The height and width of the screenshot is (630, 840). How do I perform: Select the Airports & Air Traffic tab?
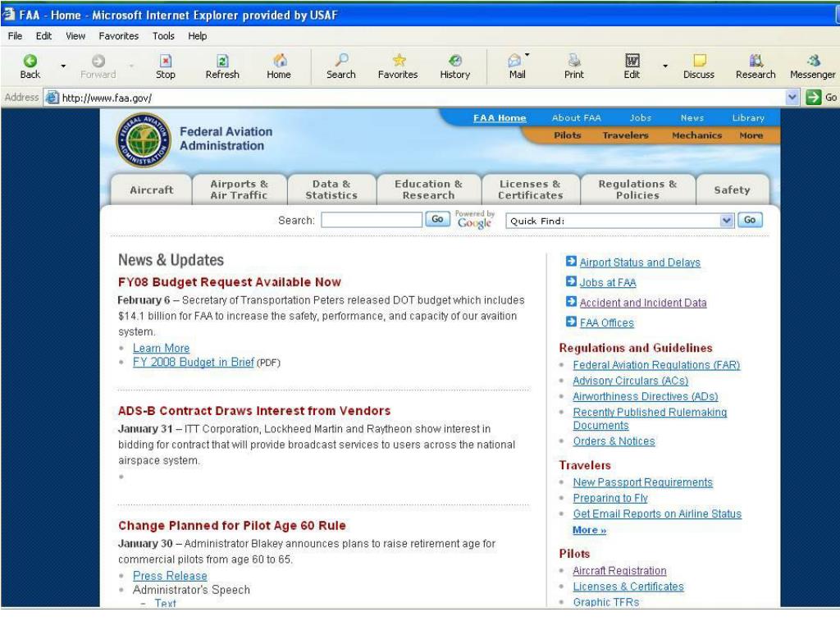[x=239, y=189]
